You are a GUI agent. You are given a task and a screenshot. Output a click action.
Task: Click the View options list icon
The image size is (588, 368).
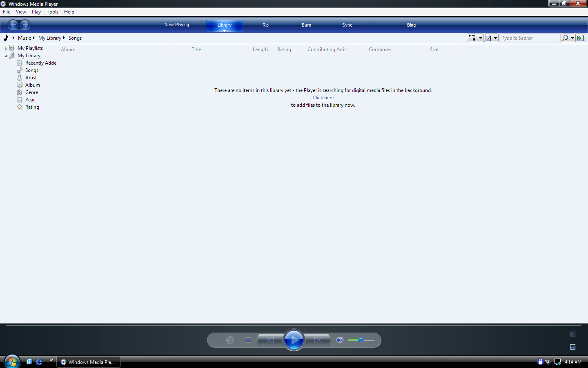pyautogui.click(x=472, y=38)
